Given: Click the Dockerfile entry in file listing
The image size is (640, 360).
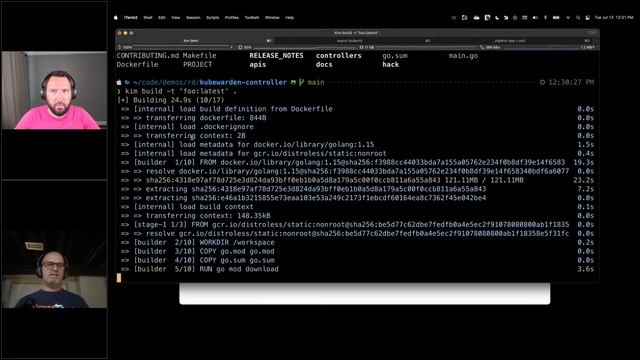Looking at the screenshot, I should [x=137, y=64].
